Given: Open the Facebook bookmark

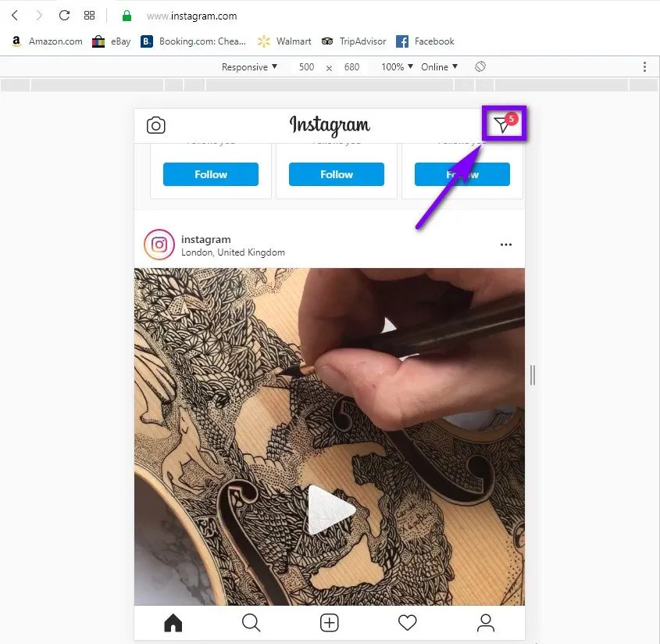Looking at the screenshot, I should pos(426,41).
